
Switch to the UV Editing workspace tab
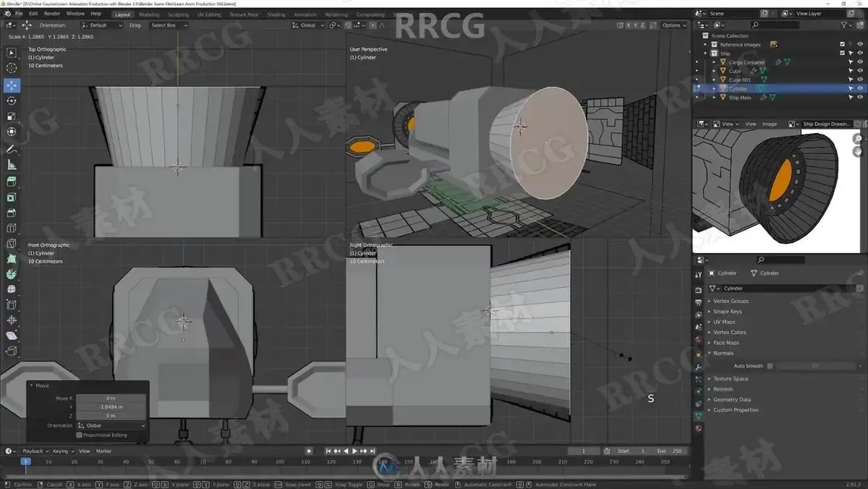(x=208, y=14)
